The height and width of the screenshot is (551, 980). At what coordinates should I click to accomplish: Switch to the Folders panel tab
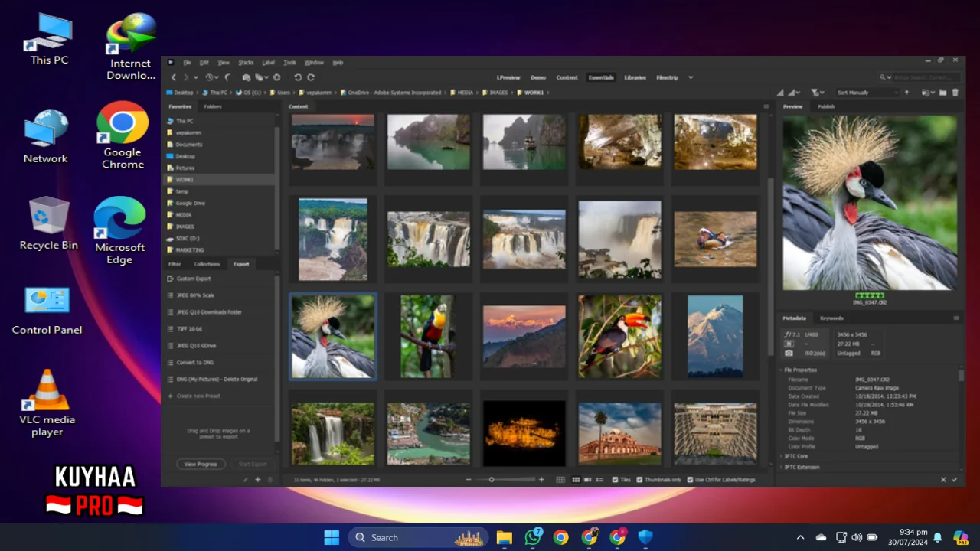point(213,106)
